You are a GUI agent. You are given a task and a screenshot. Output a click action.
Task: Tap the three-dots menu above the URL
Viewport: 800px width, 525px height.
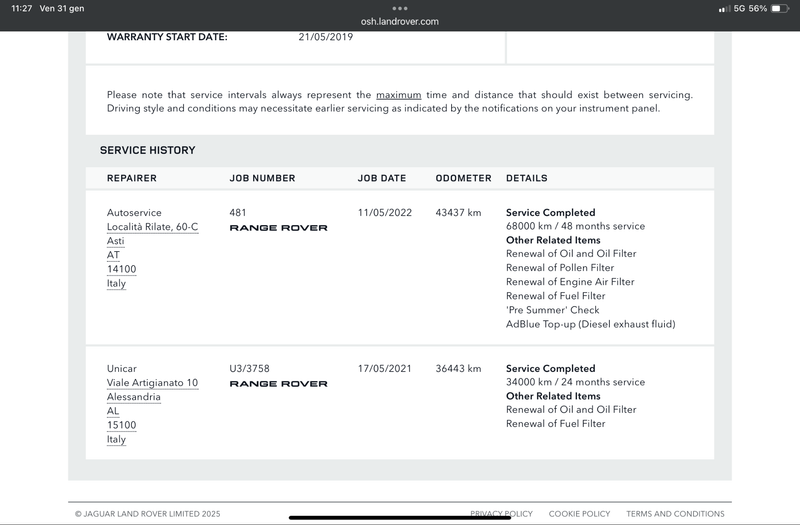pyautogui.click(x=400, y=8)
